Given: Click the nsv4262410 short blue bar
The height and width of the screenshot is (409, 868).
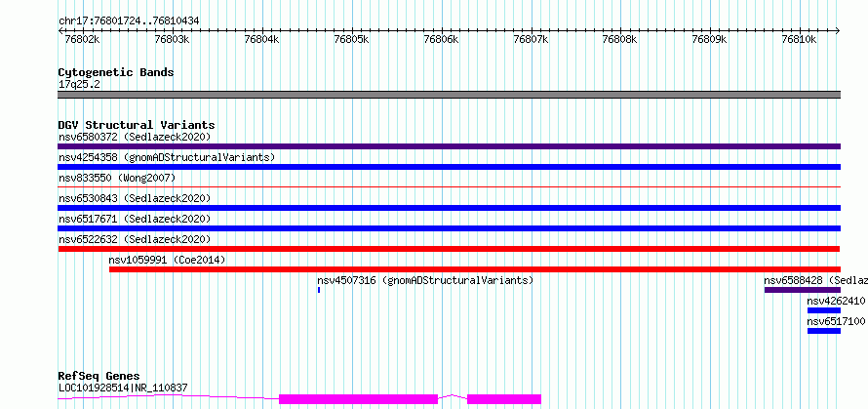Looking at the screenshot, I should pyautogui.click(x=824, y=310).
